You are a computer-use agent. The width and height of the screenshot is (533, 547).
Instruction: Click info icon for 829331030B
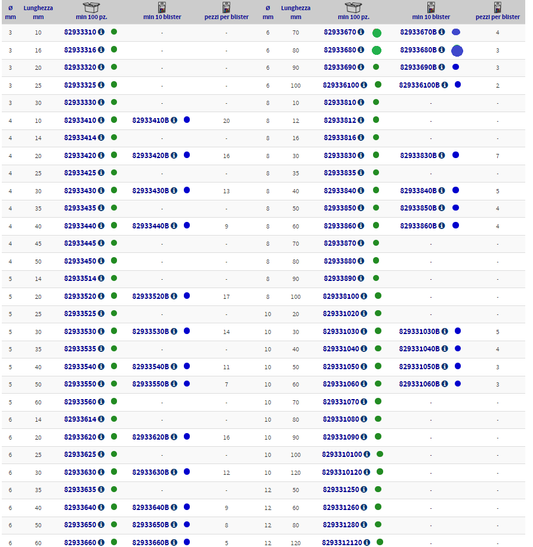445,331
